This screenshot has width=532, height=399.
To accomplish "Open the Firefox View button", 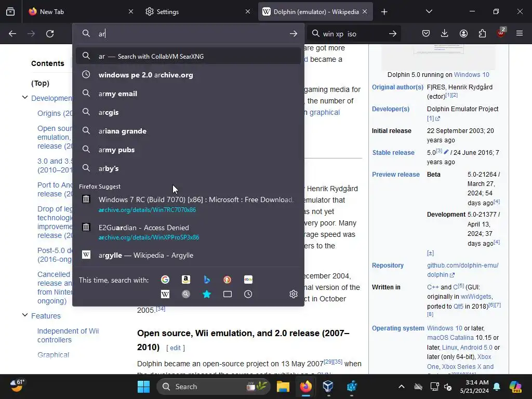I will point(10,11).
